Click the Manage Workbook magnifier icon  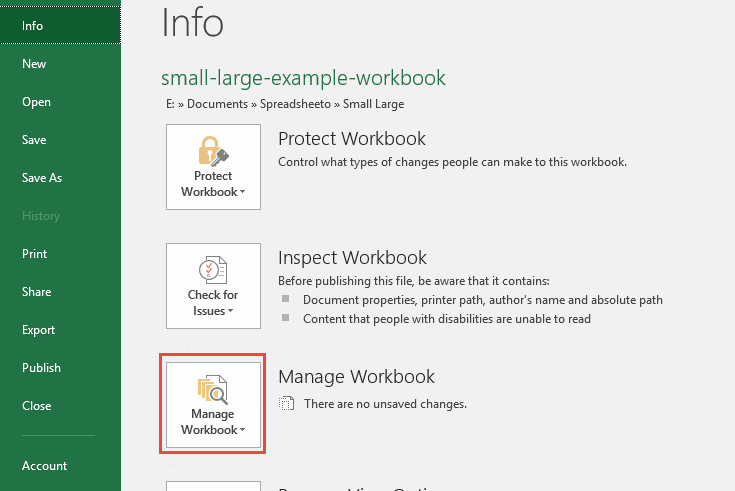tap(213, 389)
